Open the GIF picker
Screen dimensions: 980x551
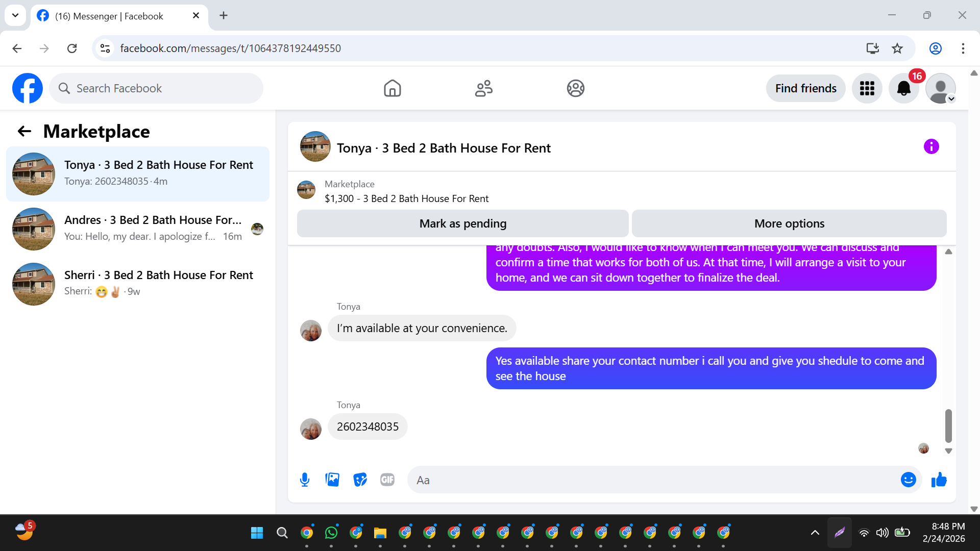pyautogui.click(x=387, y=480)
